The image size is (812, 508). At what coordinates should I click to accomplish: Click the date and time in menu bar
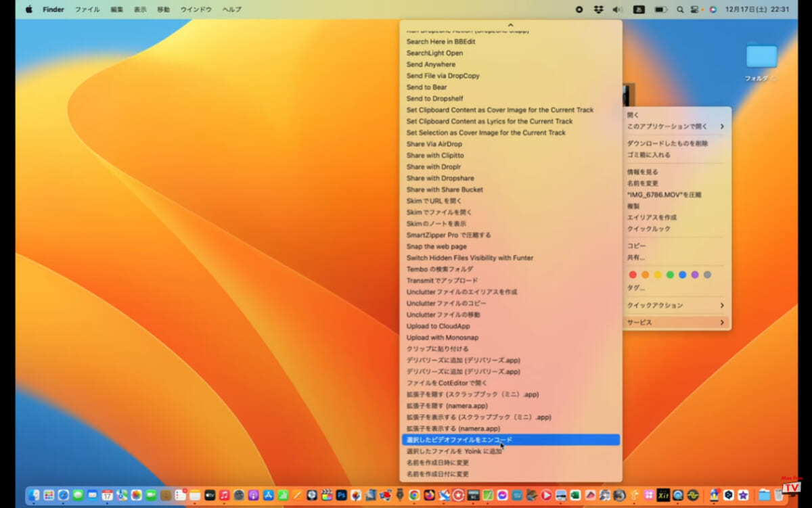[x=757, y=9]
